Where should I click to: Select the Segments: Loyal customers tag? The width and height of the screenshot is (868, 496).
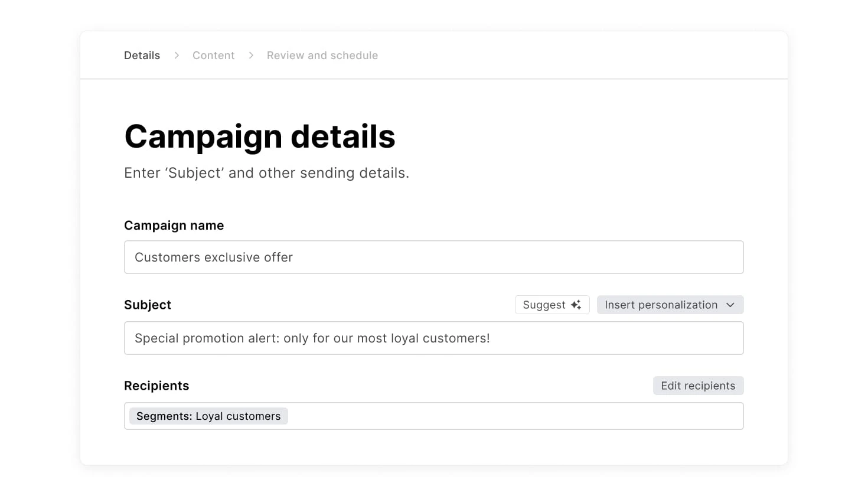208,416
